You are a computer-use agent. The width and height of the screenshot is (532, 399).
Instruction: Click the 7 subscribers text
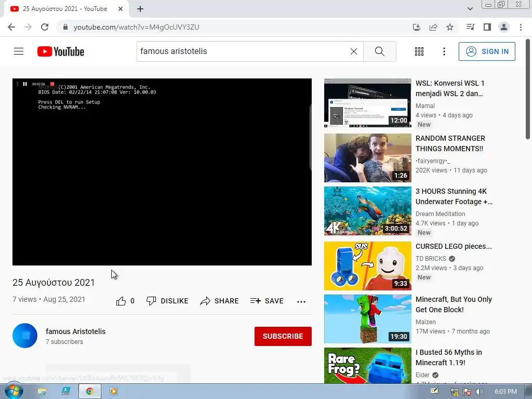(x=64, y=342)
